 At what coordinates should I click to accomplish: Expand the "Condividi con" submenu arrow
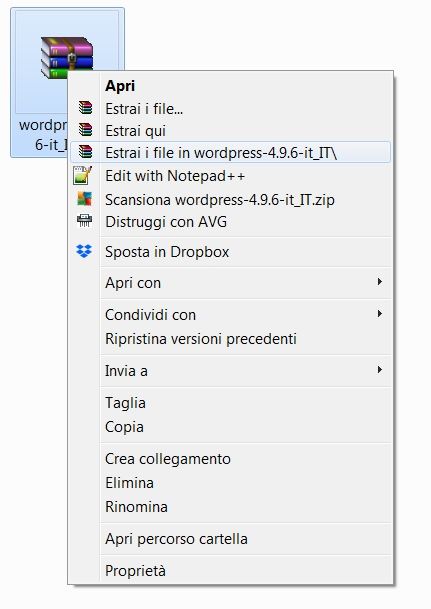pyautogui.click(x=380, y=314)
